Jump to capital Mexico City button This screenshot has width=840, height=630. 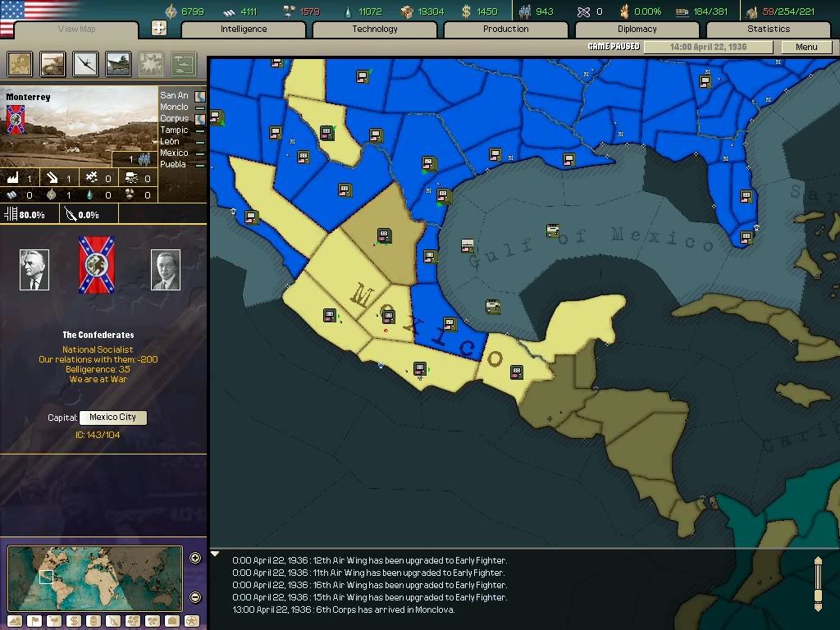pyautogui.click(x=112, y=418)
